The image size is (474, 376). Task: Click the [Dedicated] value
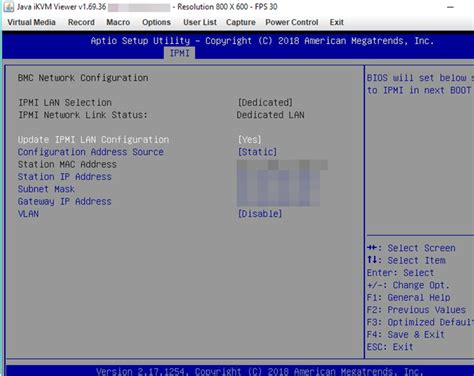[x=265, y=103]
